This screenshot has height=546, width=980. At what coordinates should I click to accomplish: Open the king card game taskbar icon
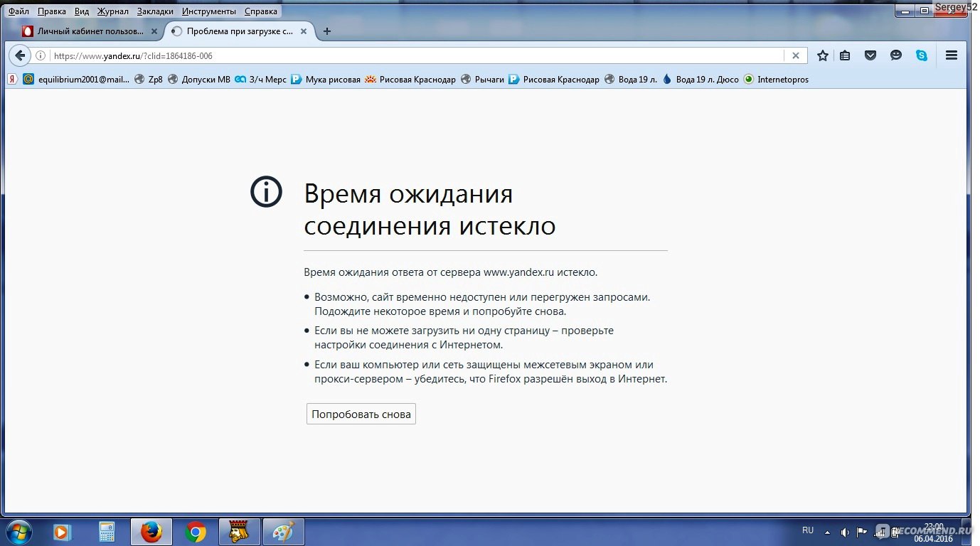[239, 532]
